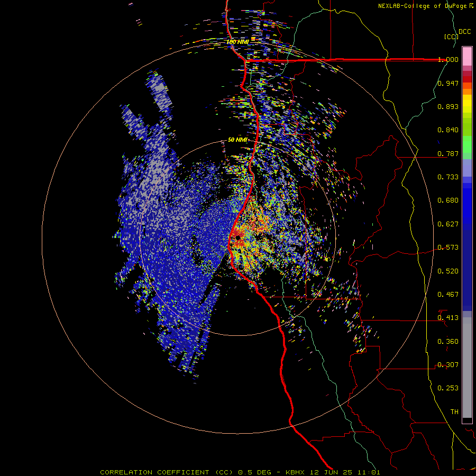
Task: Click the CORRELATION COEFFICIENT caption text
Action: point(167,472)
